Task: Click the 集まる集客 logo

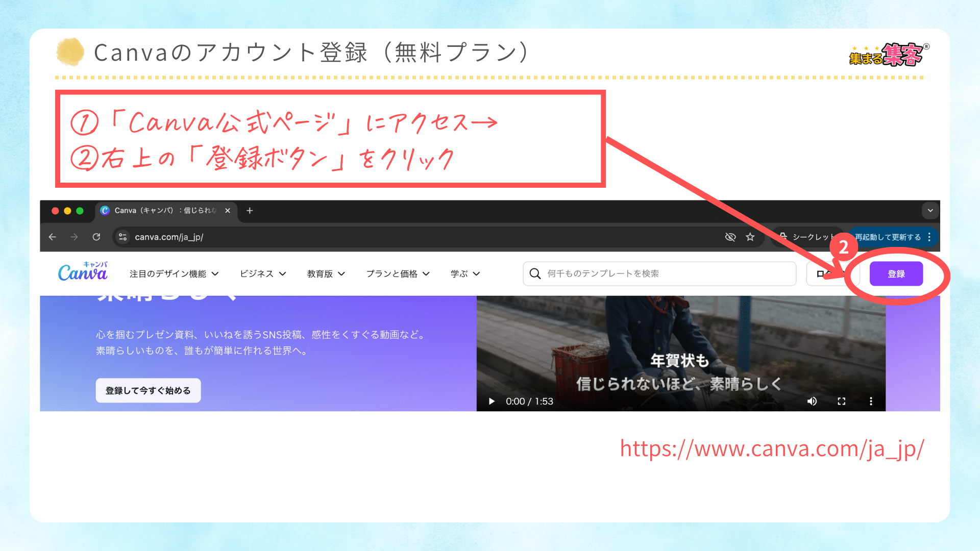Action: [x=889, y=55]
